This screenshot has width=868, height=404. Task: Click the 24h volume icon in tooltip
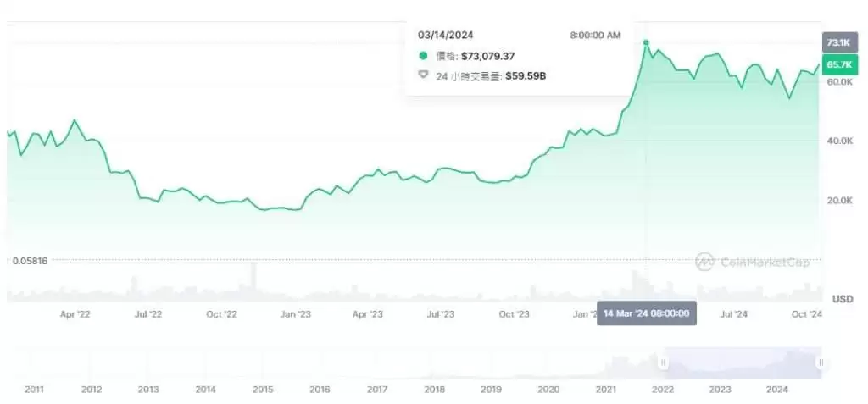[424, 75]
